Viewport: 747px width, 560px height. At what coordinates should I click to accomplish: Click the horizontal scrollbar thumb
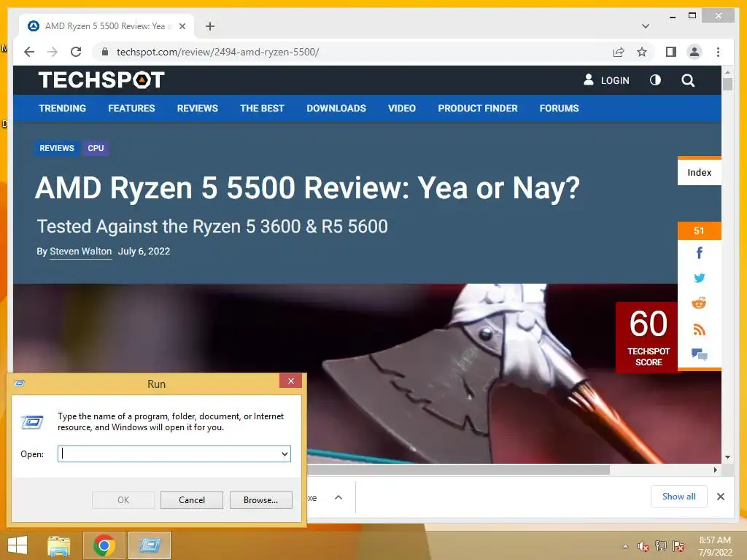tap(458, 470)
